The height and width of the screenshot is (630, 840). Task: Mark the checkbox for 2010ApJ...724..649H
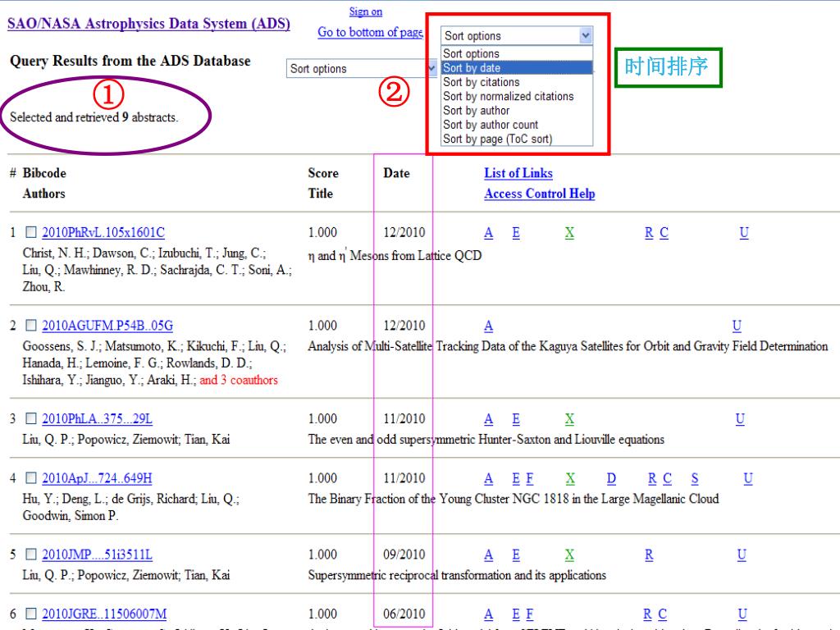pos(31,478)
